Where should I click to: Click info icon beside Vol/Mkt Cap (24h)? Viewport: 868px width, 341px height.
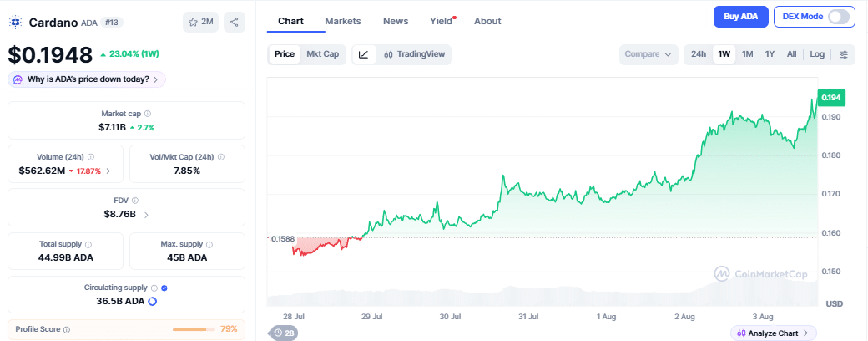coord(221,157)
